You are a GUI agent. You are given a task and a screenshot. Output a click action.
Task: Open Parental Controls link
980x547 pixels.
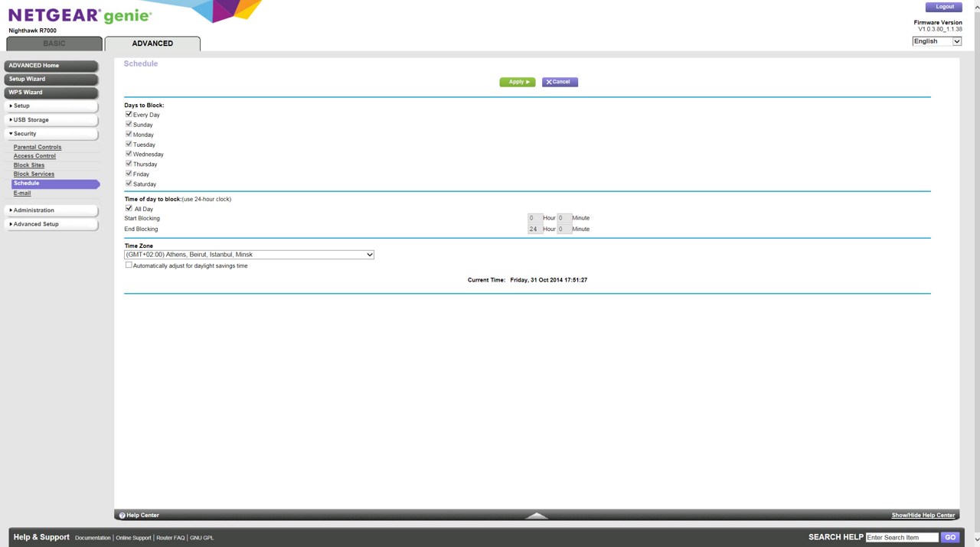point(38,147)
